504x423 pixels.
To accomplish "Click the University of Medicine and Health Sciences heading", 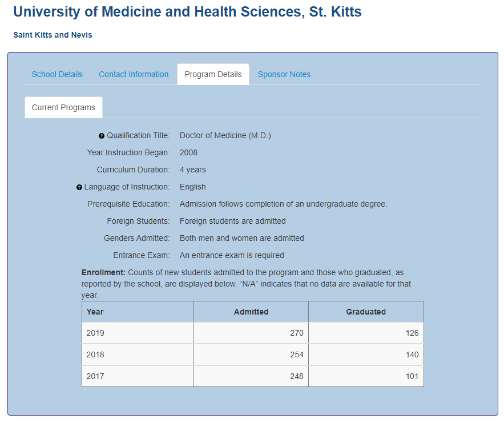I will tap(187, 12).
